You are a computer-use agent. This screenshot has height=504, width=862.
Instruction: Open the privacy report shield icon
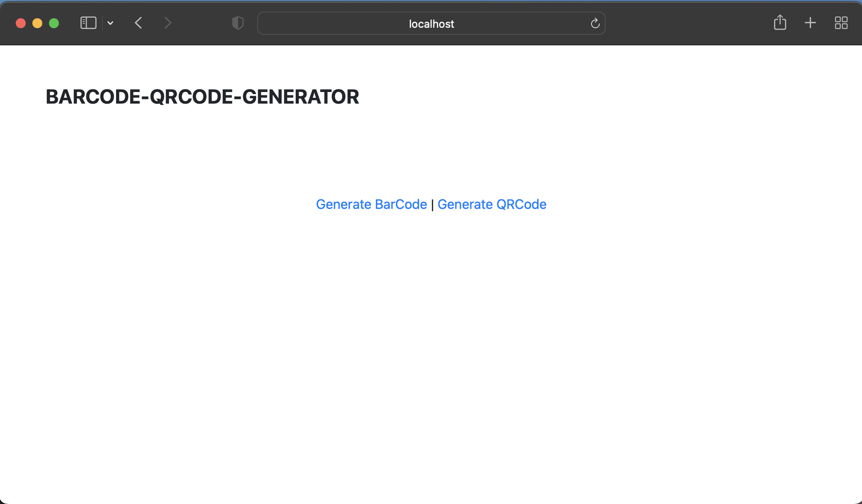point(238,23)
